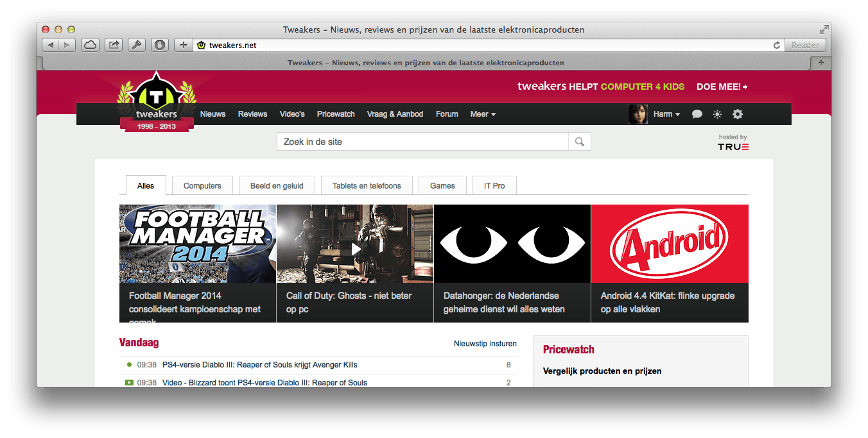Click the DOE MEE! banner link

(x=722, y=87)
